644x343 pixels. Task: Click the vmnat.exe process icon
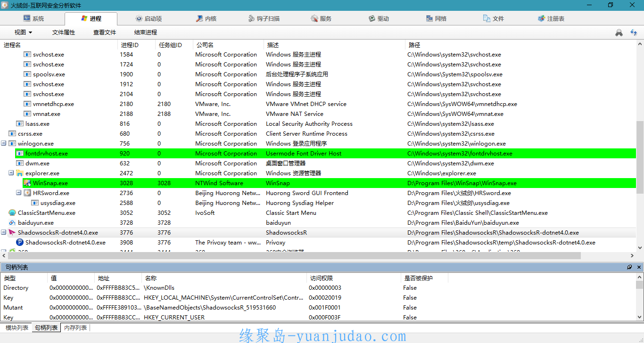(27, 114)
